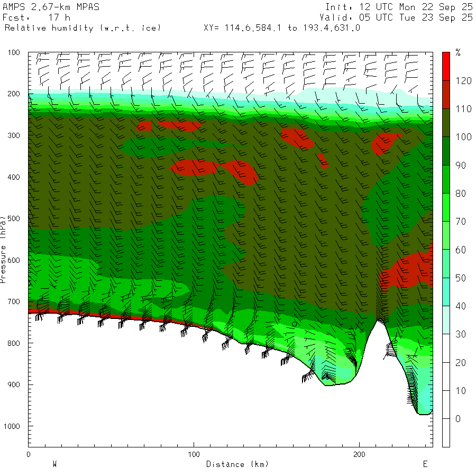The width and height of the screenshot is (476, 476).
Task: Click the colorbar label '30'
Action: (461, 334)
